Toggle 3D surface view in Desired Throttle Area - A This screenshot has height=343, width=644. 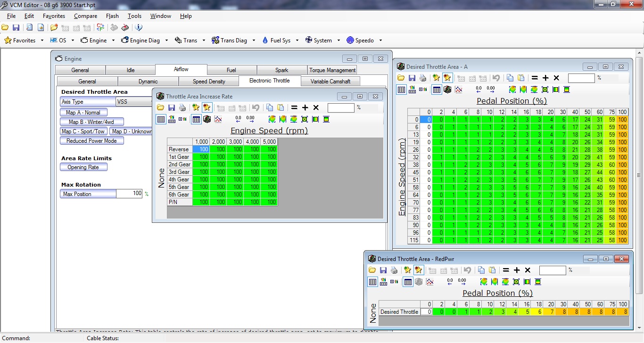pos(447,90)
